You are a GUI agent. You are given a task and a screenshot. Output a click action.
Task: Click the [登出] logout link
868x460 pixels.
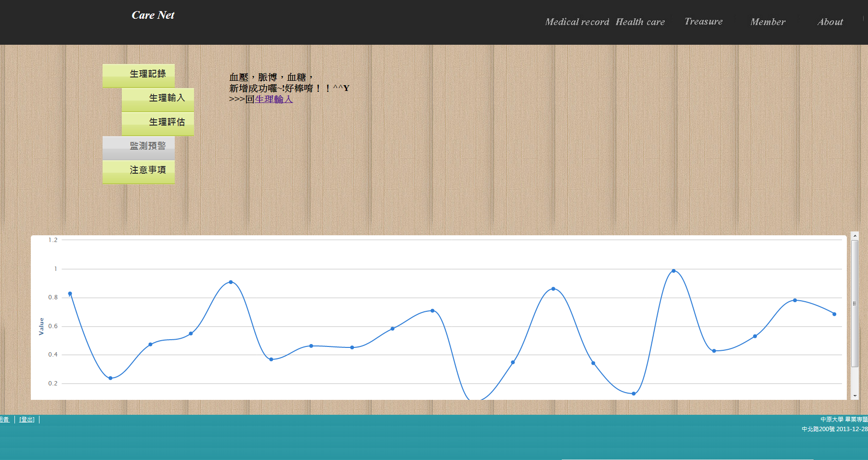tap(27, 420)
